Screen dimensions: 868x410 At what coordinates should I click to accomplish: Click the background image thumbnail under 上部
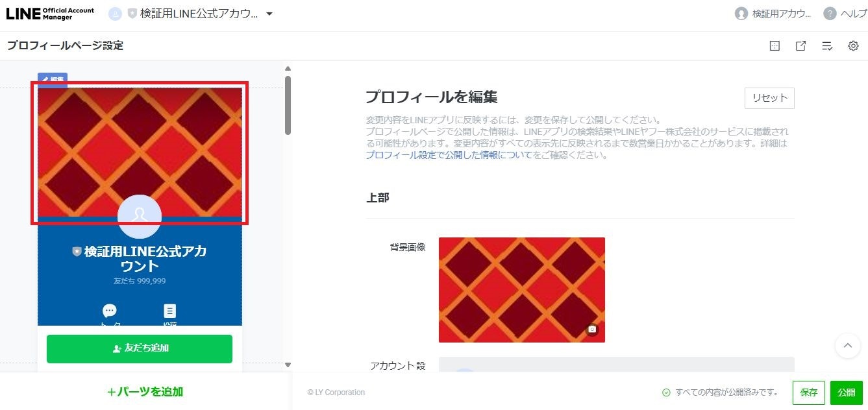point(522,290)
